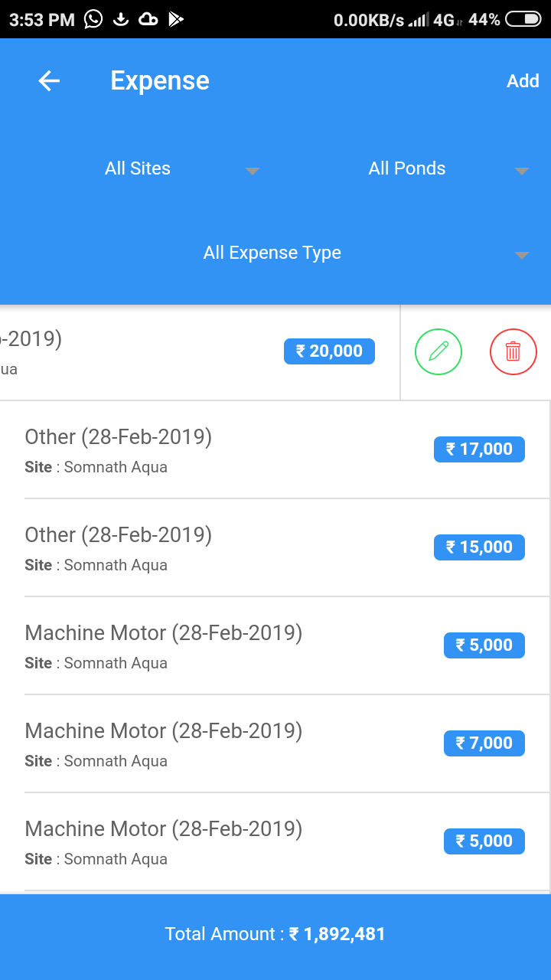Tap the battery icon in status bar

pos(523,19)
